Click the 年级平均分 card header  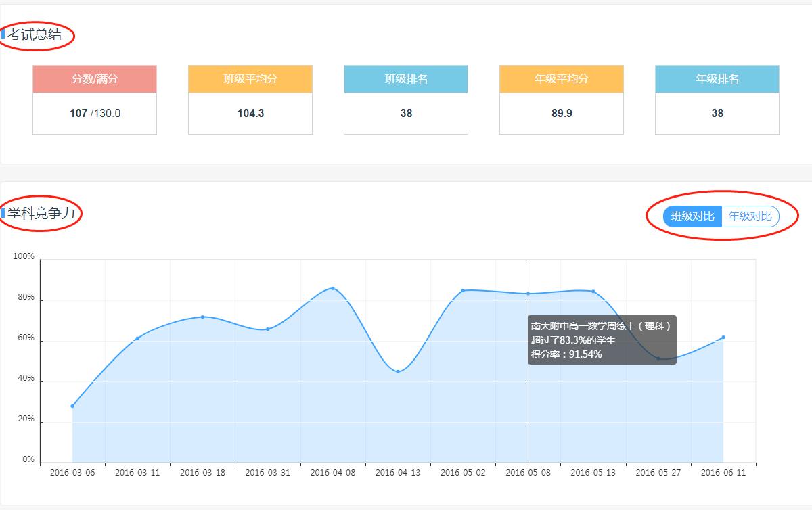click(562, 79)
